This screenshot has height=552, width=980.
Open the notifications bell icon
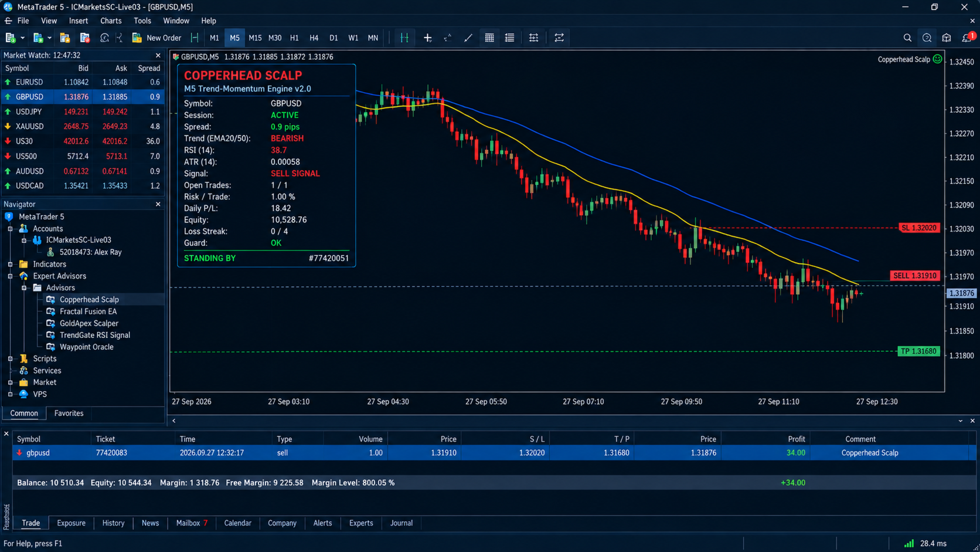click(x=967, y=38)
